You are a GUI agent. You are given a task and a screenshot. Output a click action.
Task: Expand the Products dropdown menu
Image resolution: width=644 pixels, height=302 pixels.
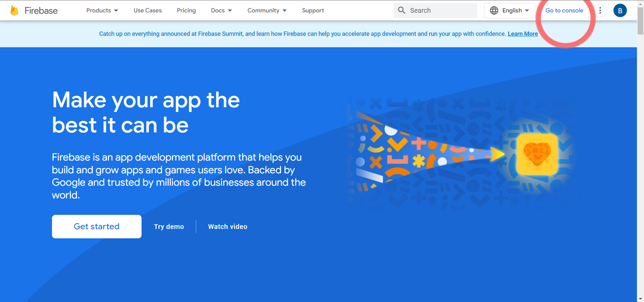pyautogui.click(x=102, y=10)
